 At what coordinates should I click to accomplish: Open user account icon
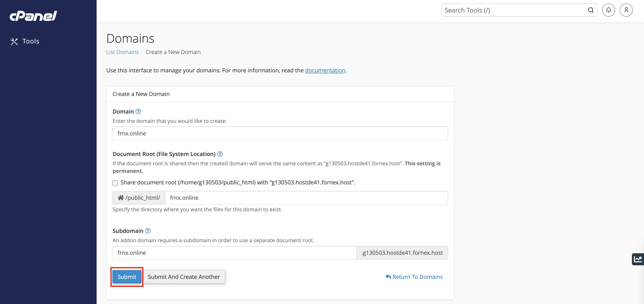click(x=626, y=10)
